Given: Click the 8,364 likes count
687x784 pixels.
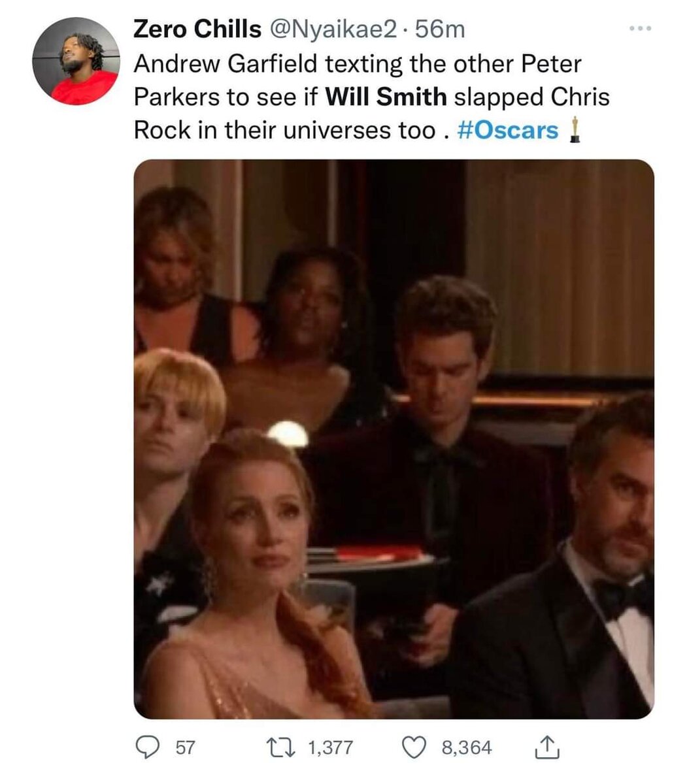Looking at the screenshot, I should coord(467,747).
